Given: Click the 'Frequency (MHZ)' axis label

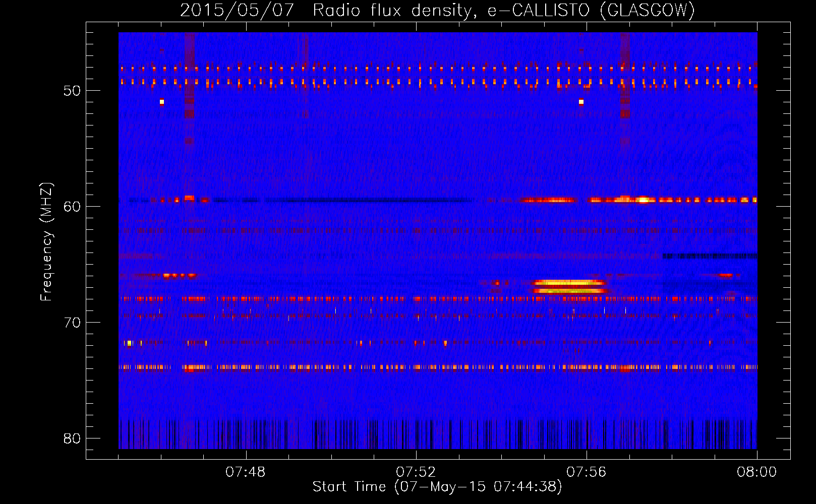Looking at the screenshot, I should point(46,242).
